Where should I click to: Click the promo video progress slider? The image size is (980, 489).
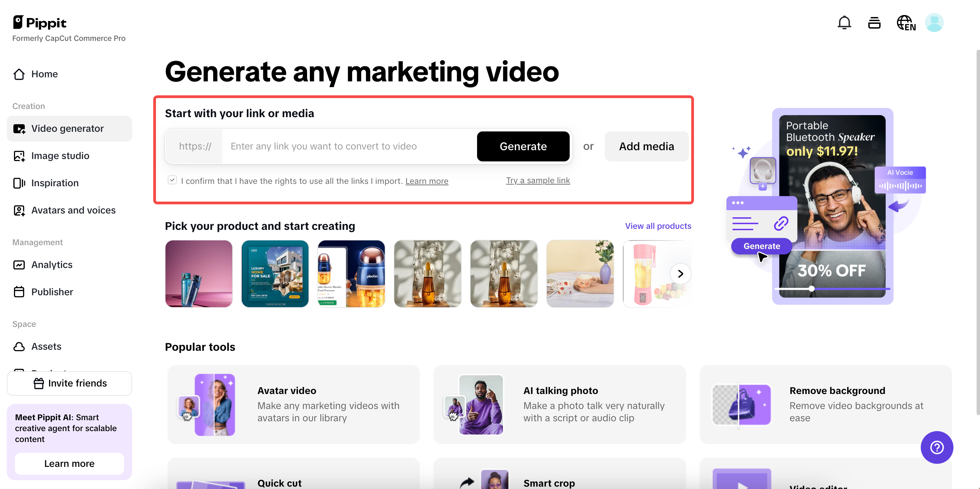coord(833,289)
